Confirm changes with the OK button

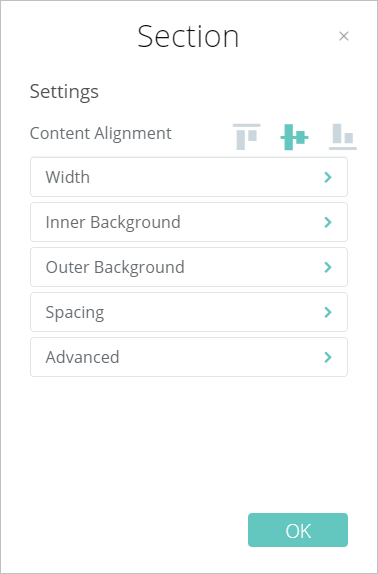tap(298, 530)
